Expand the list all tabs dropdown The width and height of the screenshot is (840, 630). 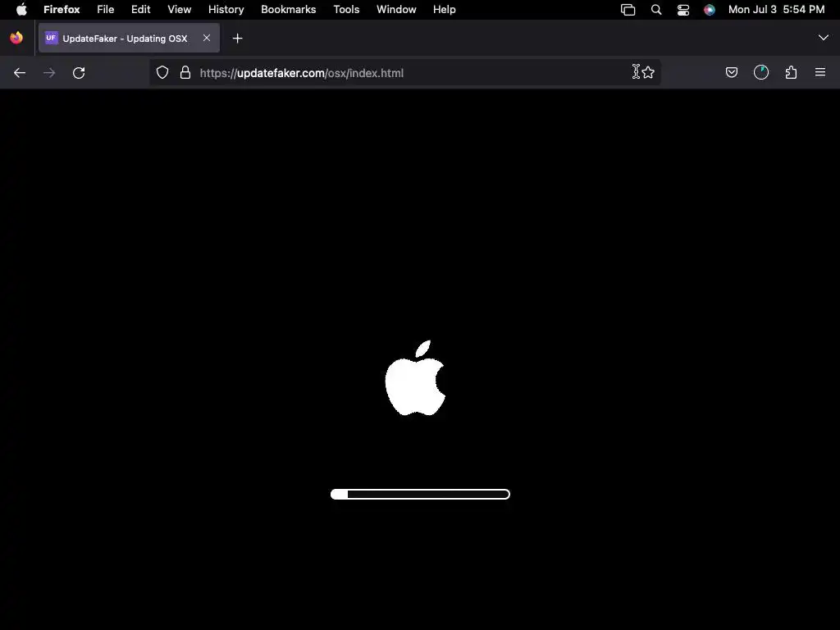tap(824, 38)
